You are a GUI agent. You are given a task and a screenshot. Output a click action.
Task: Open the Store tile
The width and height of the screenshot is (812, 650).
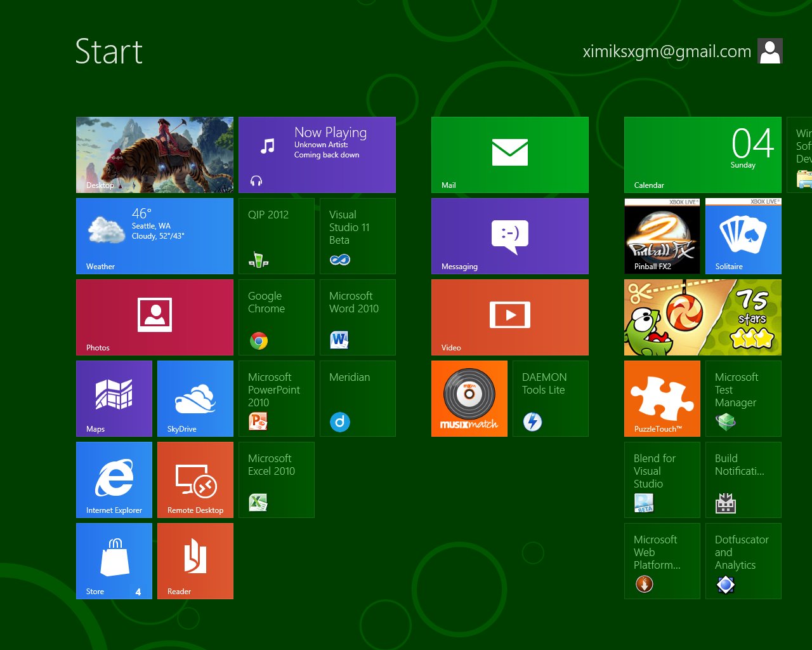point(114,561)
